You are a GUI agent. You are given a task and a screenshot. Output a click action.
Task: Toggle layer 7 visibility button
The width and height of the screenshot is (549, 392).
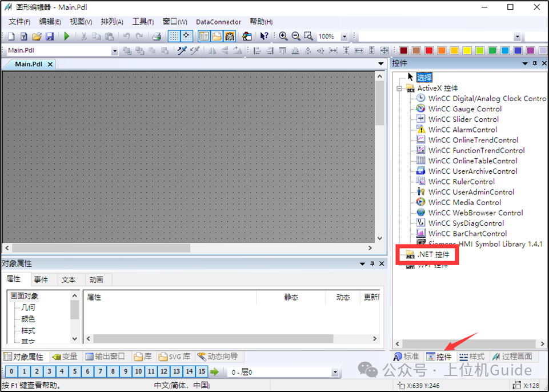click(x=100, y=371)
